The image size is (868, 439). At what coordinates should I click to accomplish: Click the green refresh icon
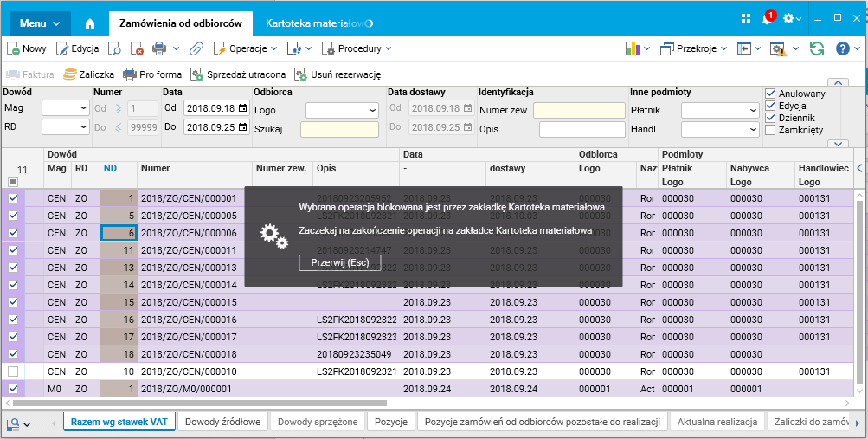(816, 48)
